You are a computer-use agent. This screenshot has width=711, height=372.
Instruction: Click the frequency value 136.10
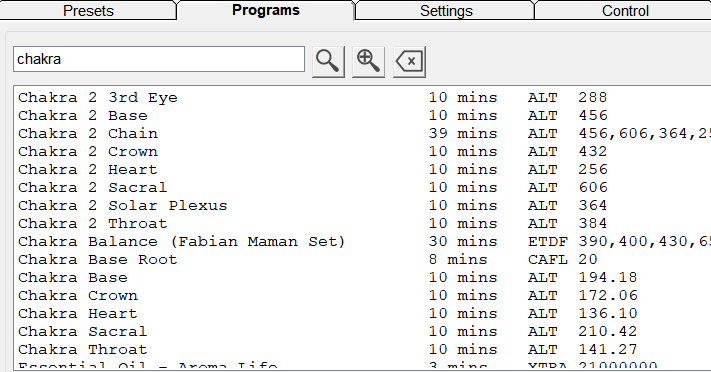[608, 313]
